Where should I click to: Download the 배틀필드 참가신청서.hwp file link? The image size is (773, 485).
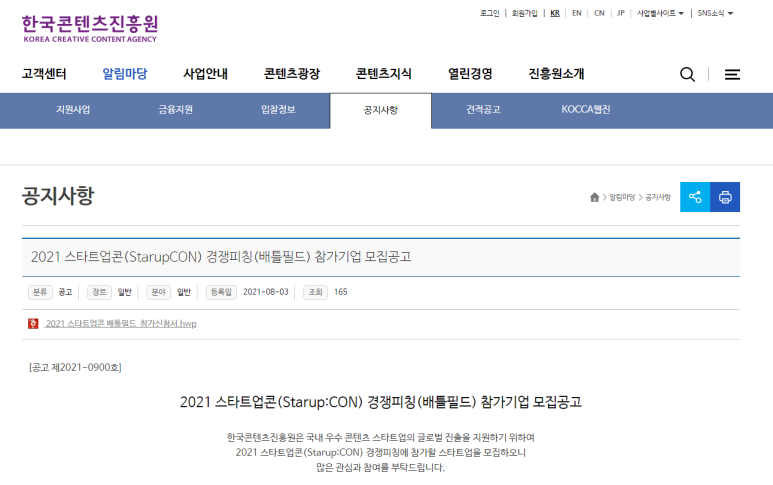pos(121,324)
